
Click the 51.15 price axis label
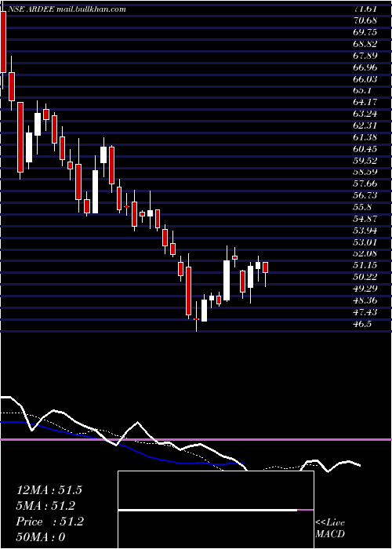(365, 265)
